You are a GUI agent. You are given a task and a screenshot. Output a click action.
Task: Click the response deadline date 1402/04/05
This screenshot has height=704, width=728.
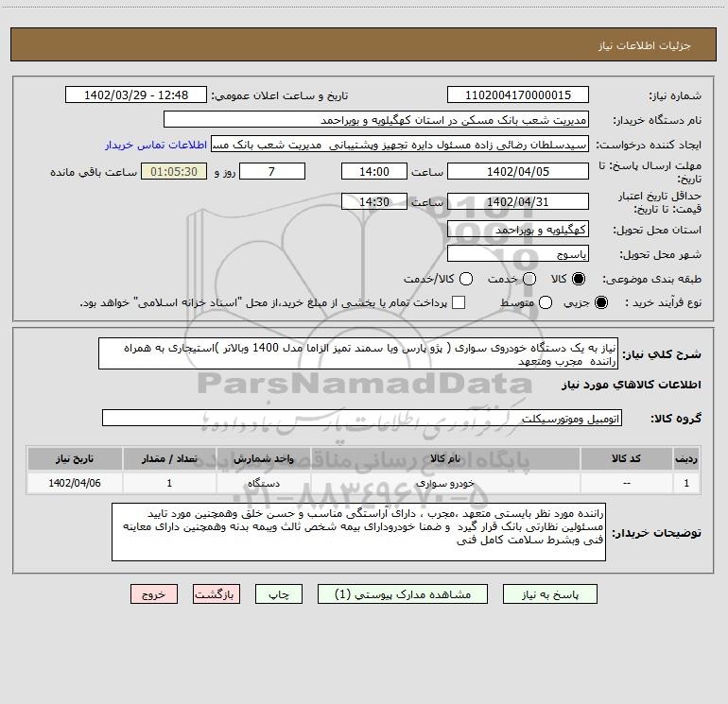[518, 171]
